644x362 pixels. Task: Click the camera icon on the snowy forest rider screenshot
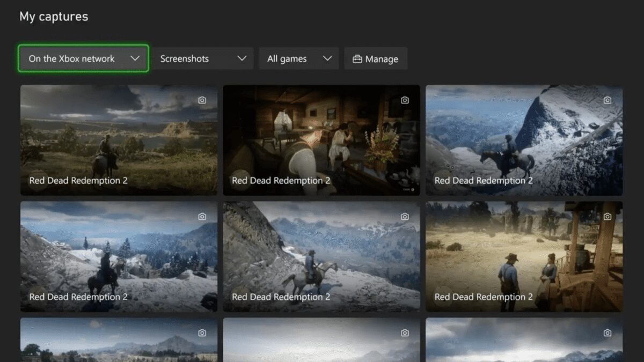202,216
